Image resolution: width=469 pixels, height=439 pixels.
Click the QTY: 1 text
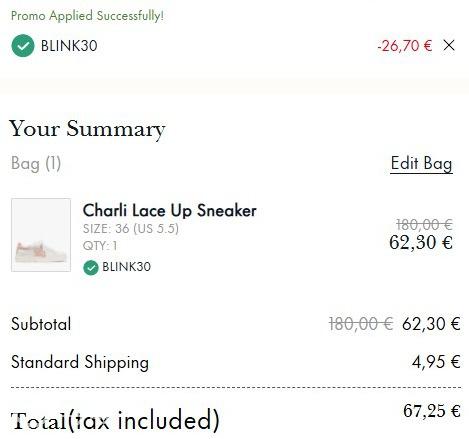tap(100, 246)
